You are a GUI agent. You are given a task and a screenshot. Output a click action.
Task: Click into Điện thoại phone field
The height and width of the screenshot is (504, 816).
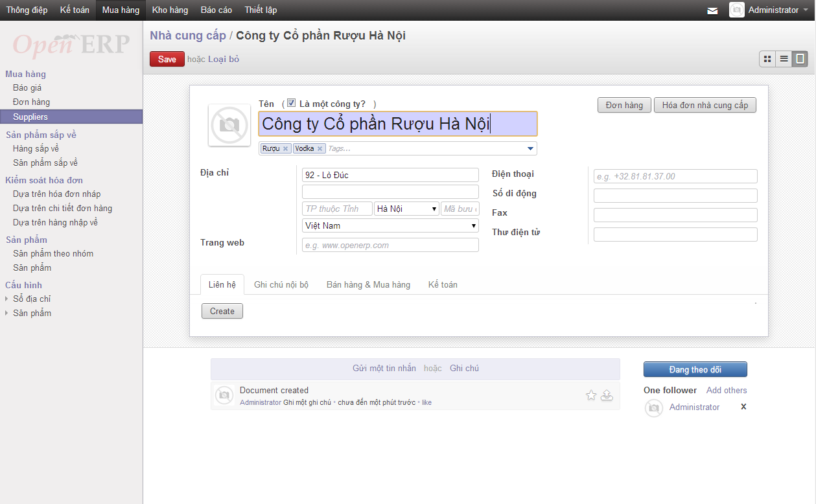(x=675, y=176)
